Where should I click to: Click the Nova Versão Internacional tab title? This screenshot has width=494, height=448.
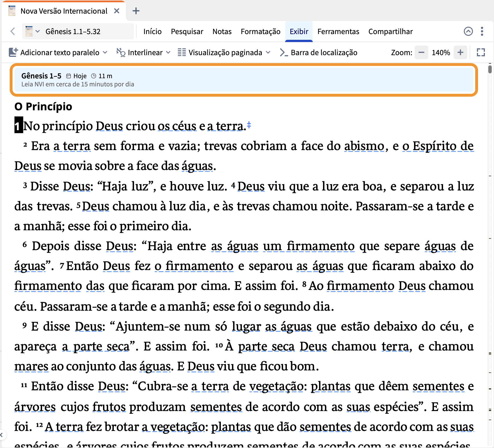64,11
